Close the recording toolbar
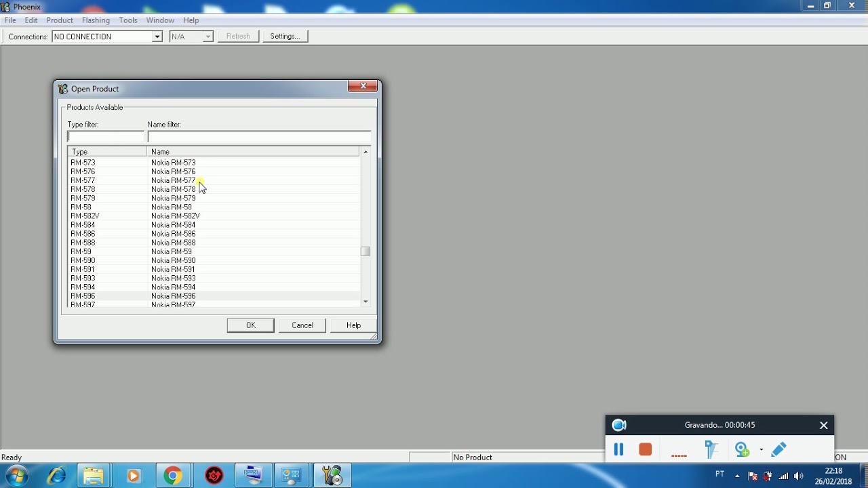Screen dimensions: 868x488 click(823, 425)
